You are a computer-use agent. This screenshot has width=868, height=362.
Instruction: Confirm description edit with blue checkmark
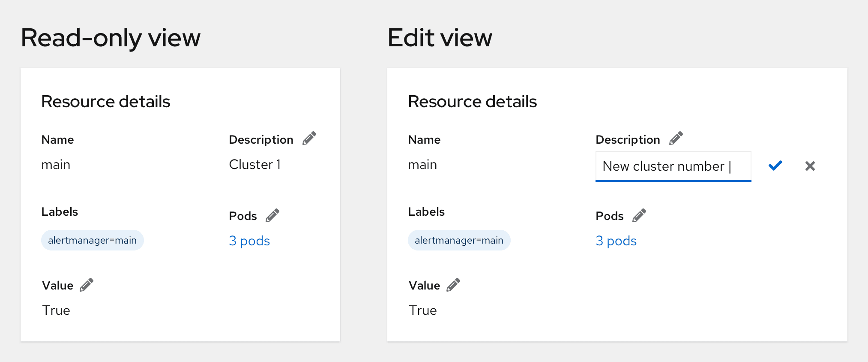click(775, 166)
